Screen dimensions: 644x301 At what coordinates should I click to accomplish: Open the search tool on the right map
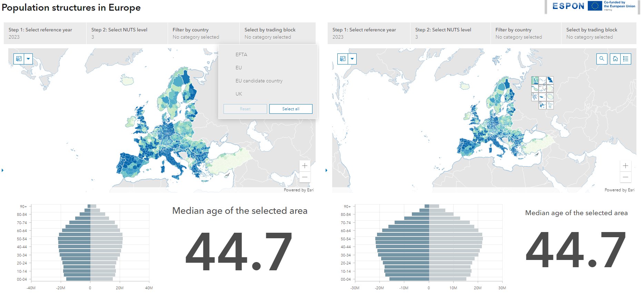[602, 59]
